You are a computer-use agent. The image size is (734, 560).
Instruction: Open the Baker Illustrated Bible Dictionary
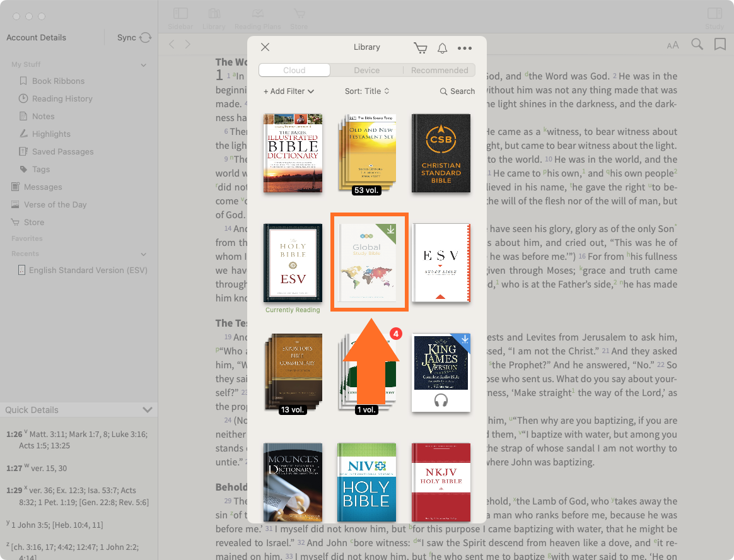[x=293, y=153]
